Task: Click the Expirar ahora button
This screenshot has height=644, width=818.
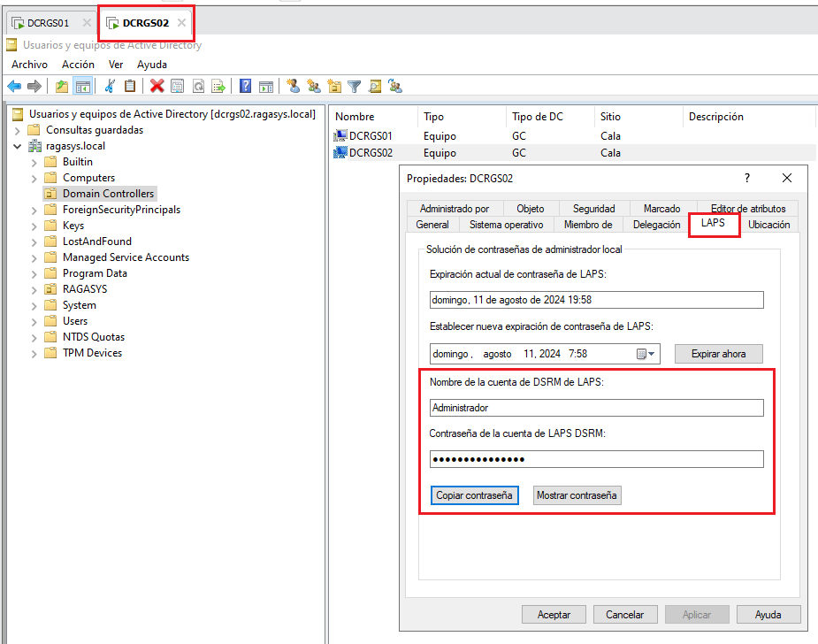Action: (x=720, y=353)
